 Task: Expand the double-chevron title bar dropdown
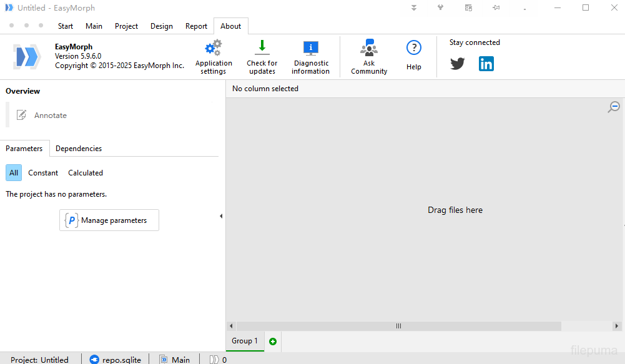click(413, 8)
